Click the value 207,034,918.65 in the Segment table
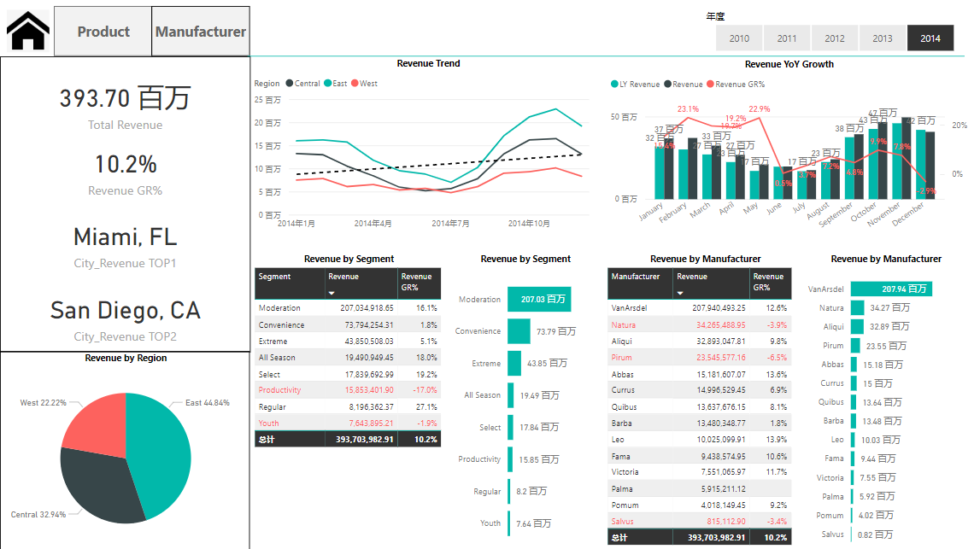Image resolution: width=980 pixels, height=549 pixels. [367, 308]
